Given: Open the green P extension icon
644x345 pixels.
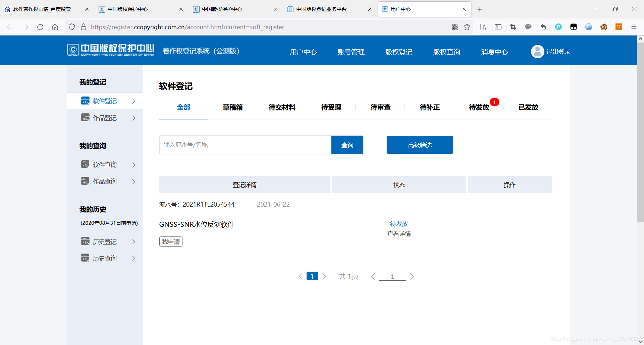Looking at the screenshot, I should point(558,27).
